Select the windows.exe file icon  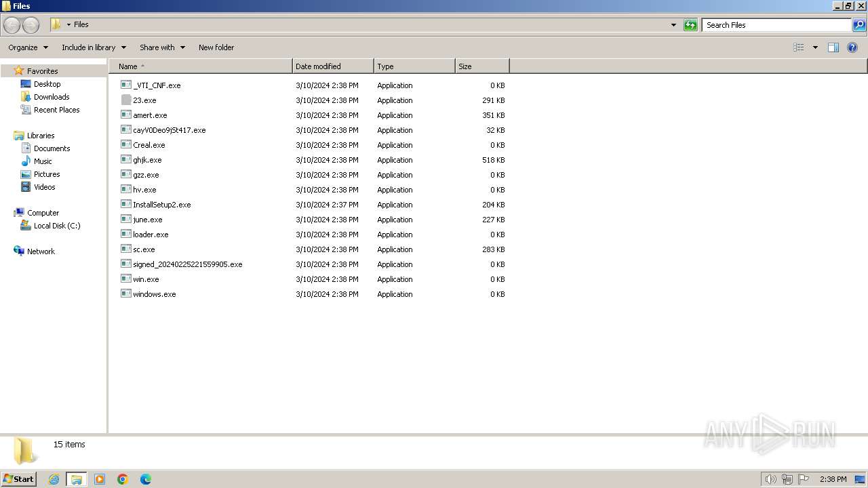[x=126, y=293]
